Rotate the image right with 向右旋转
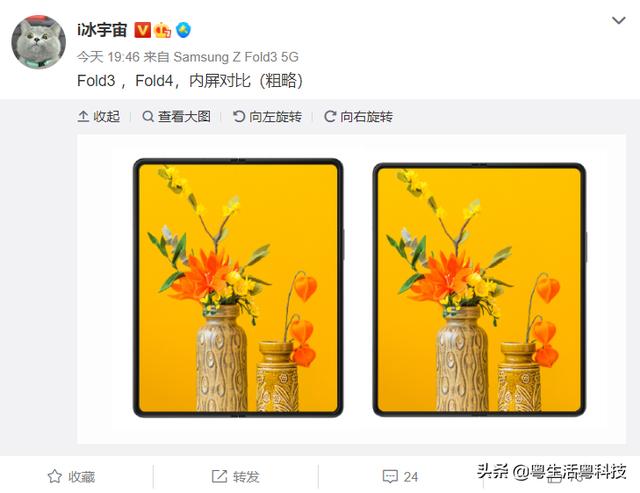The image size is (640, 493). coord(358,117)
